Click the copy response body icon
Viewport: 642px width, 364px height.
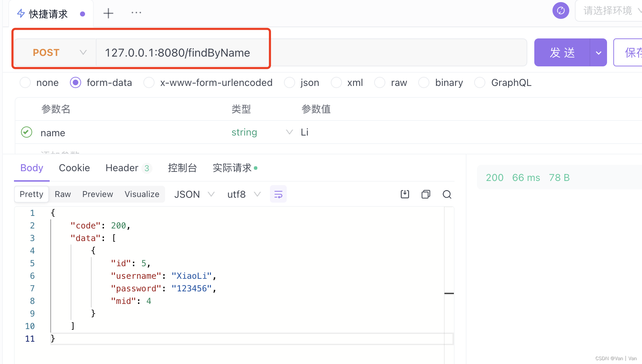click(x=426, y=194)
